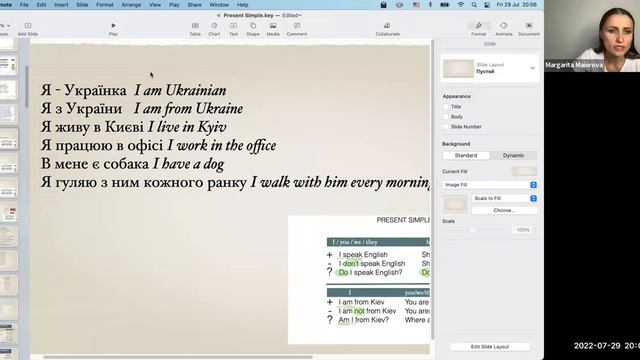This screenshot has height=360, width=640.
Task: Start the slideshow with the Play icon
Action: click(x=113, y=26)
